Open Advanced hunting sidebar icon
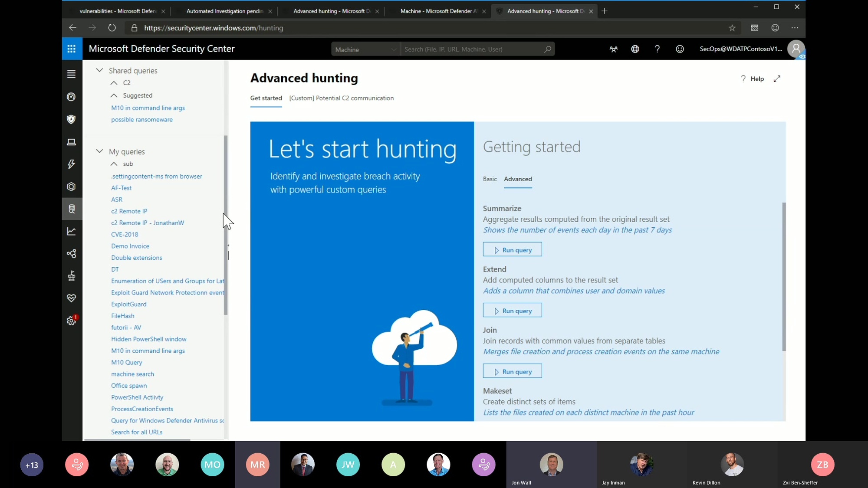The height and width of the screenshot is (488, 868). pos(72,209)
